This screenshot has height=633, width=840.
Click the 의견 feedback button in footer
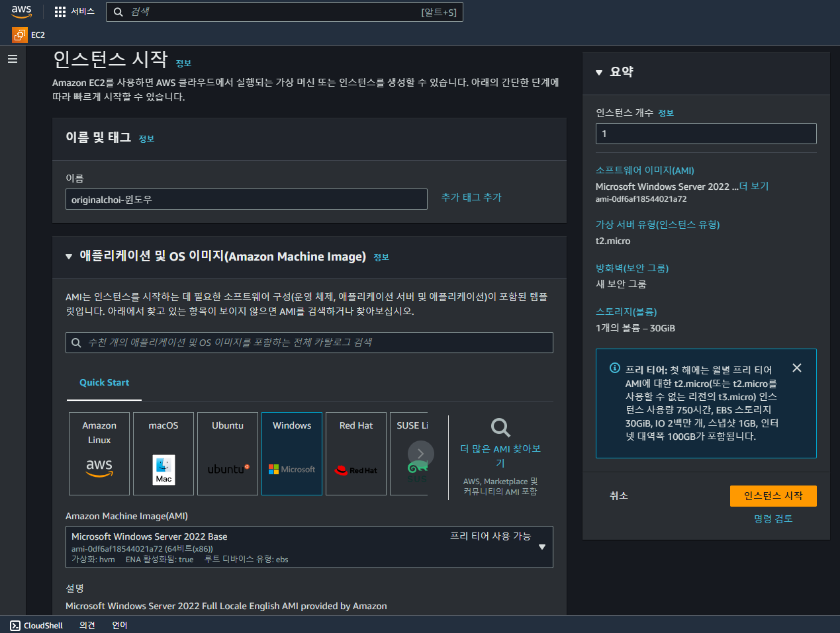(87, 625)
